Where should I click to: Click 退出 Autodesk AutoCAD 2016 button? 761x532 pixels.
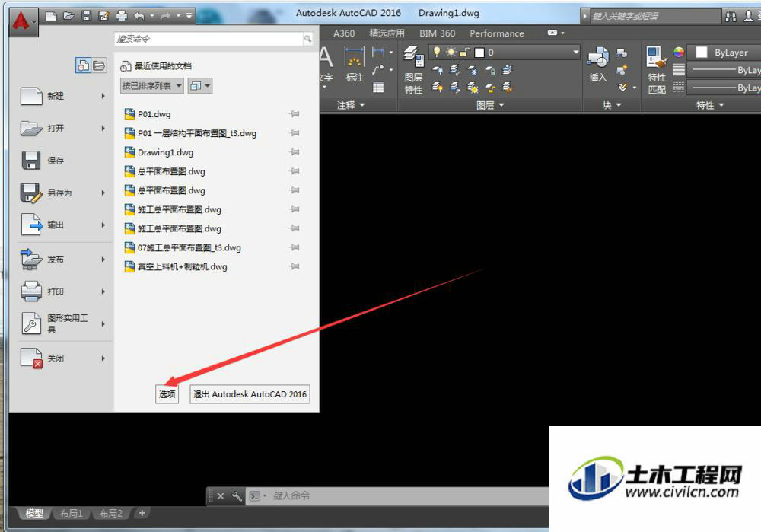pyautogui.click(x=250, y=394)
